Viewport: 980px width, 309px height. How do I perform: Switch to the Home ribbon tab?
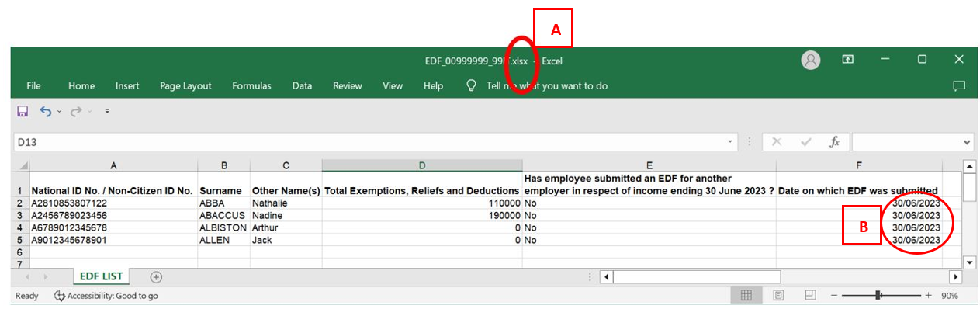[81, 86]
